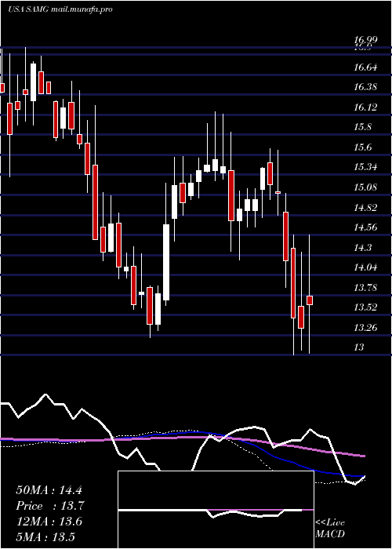Click the 5MA : 13.5 legend value
Screen dimensions: 392x549
click(x=45, y=536)
